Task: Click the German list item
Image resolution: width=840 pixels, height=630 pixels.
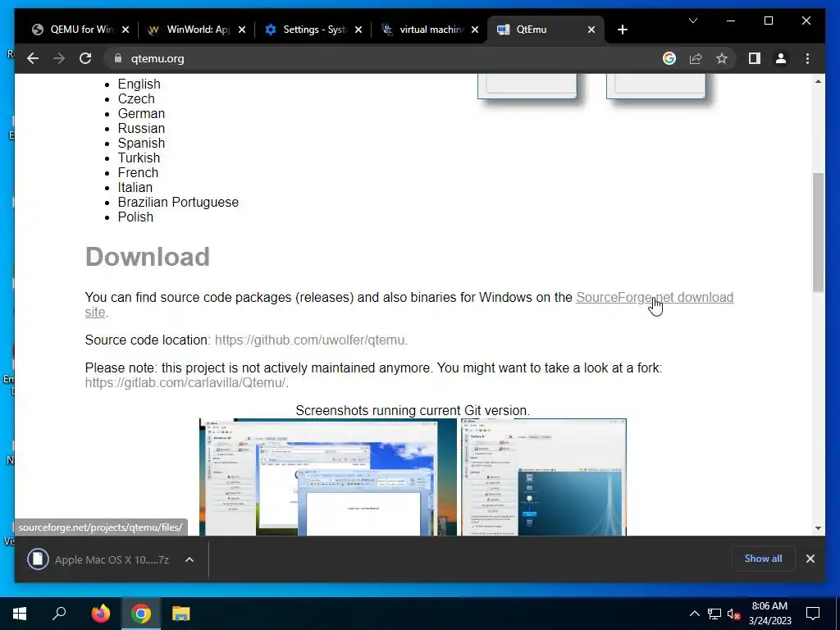Action: point(141,113)
